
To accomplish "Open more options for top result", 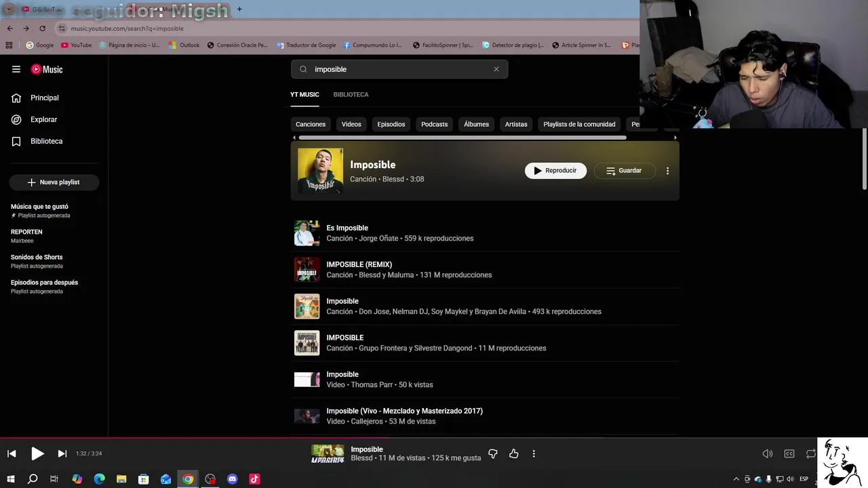I will coord(667,171).
